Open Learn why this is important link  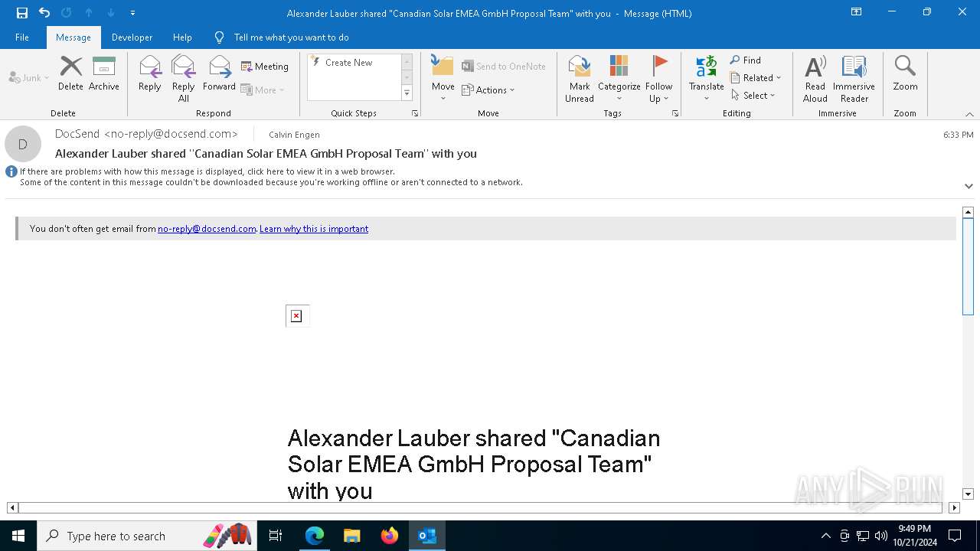click(x=314, y=229)
